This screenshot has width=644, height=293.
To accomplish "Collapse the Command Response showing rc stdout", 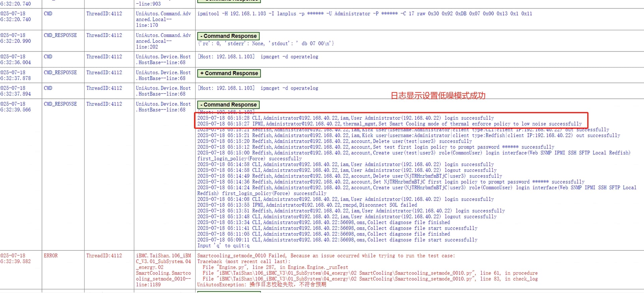I will (x=228, y=36).
